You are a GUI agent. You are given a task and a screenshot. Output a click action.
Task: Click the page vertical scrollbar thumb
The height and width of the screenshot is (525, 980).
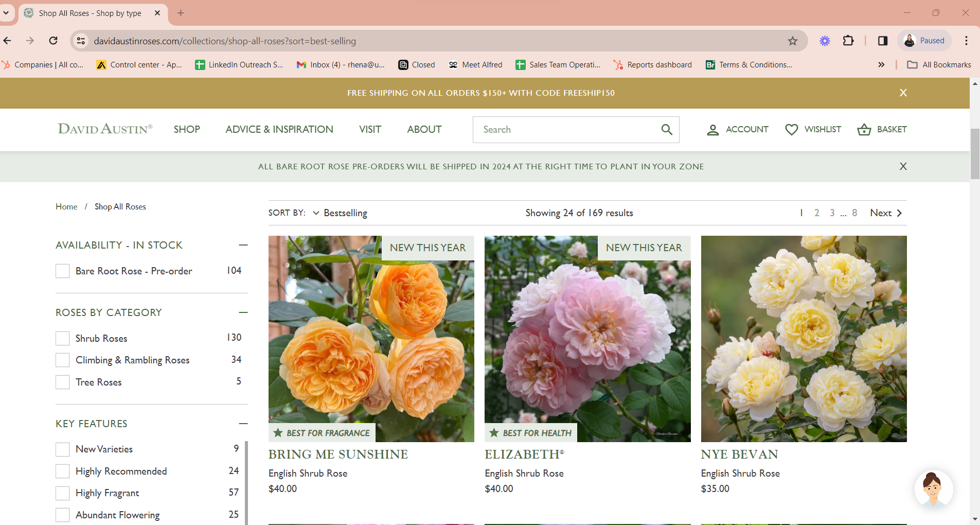point(975,154)
